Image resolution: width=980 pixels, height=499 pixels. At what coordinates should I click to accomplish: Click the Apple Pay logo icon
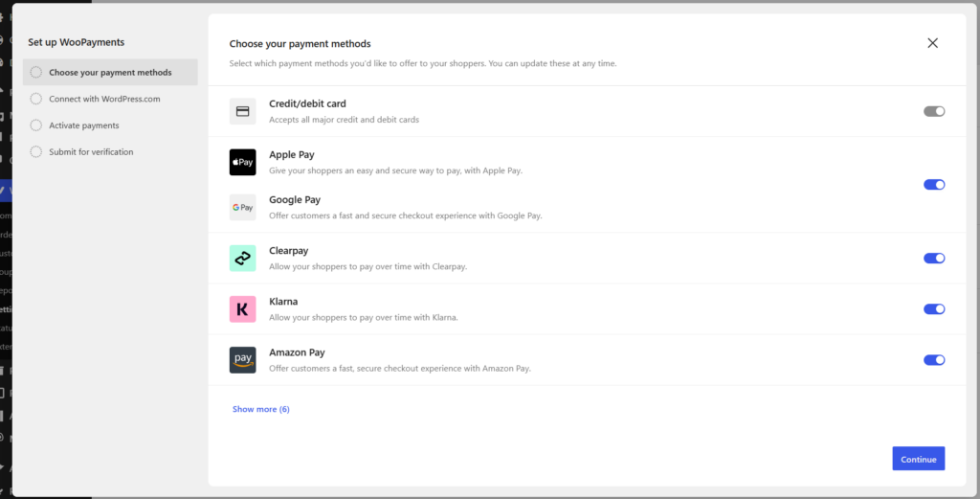coord(242,162)
